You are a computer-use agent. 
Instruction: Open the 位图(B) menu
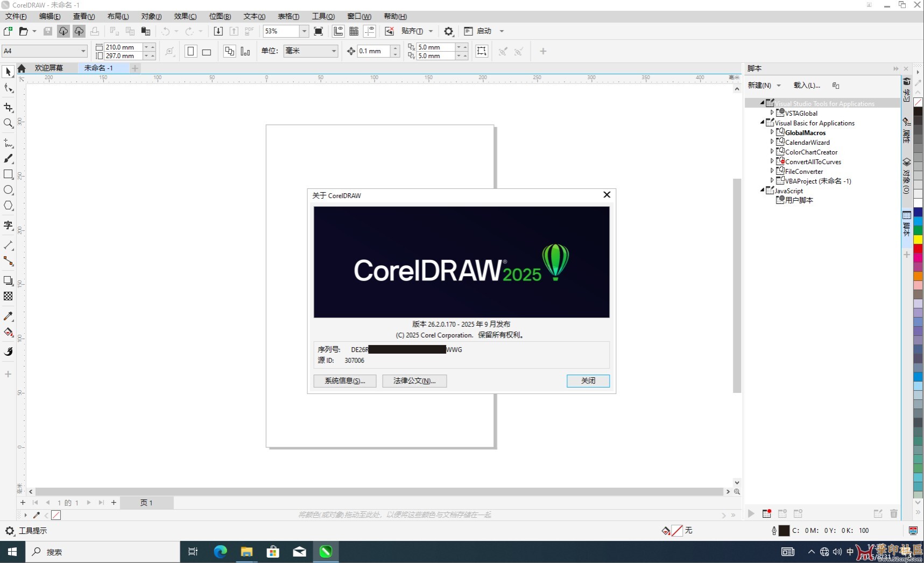pyautogui.click(x=220, y=16)
